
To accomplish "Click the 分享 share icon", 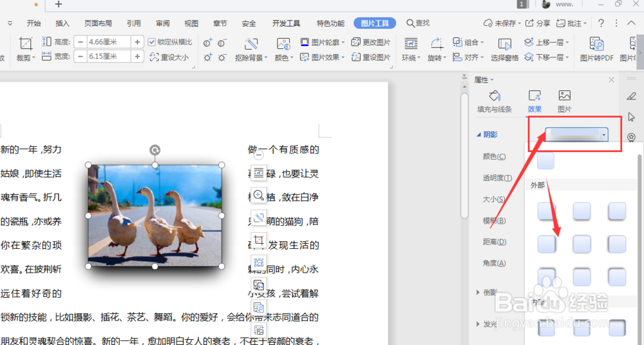I will (x=538, y=23).
